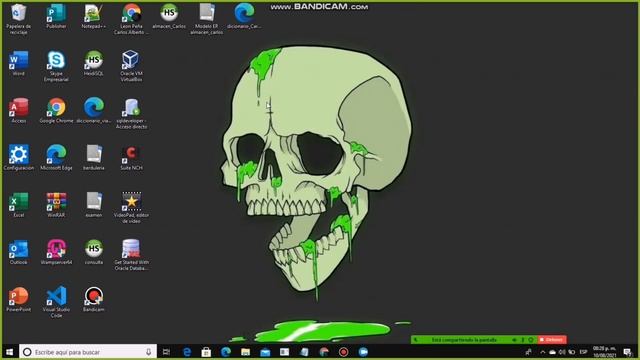This screenshot has width=640, height=360.
Task: Open the WinRAR desktop shortcut
Action: pyautogui.click(x=56, y=205)
